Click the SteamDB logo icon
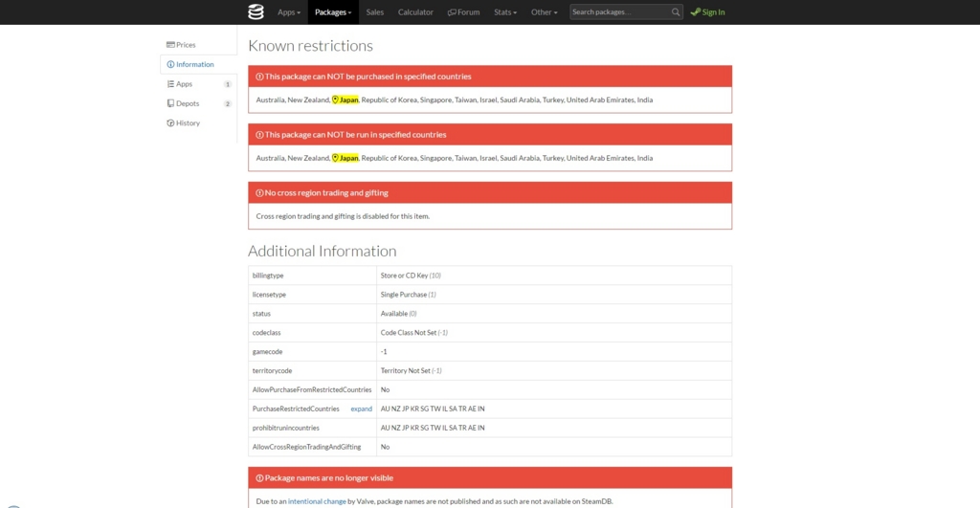 coord(256,11)
